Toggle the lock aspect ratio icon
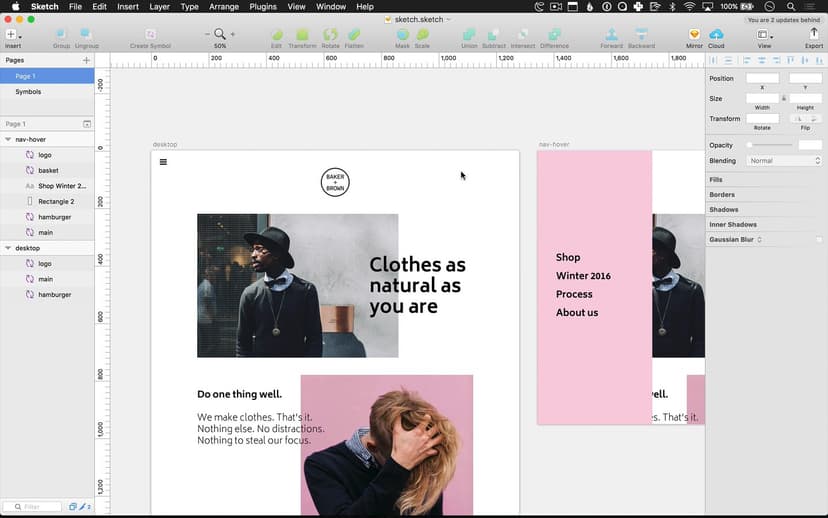828x518 pixels. [784, 98]
